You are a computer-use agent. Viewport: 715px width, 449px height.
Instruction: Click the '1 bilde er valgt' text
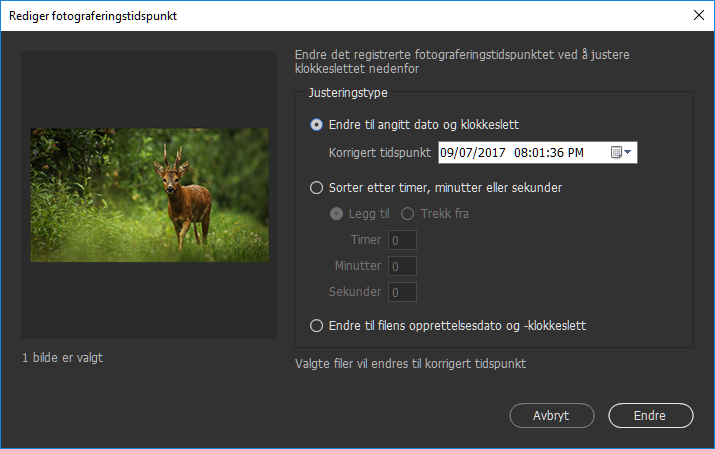click(x=62, y=358)
